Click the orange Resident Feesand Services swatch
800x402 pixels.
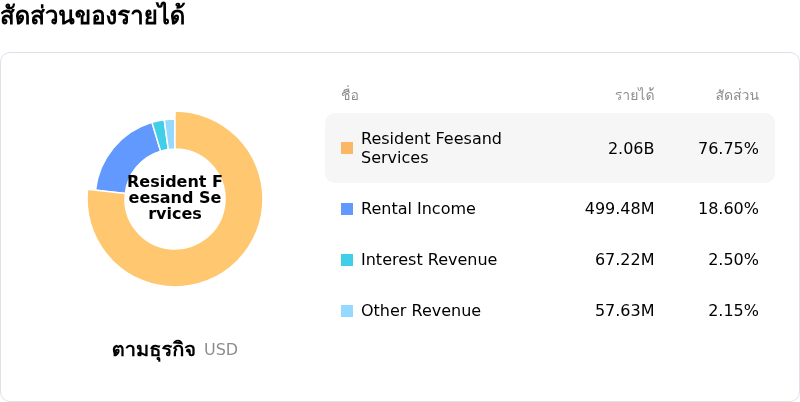tap(347, 148)
